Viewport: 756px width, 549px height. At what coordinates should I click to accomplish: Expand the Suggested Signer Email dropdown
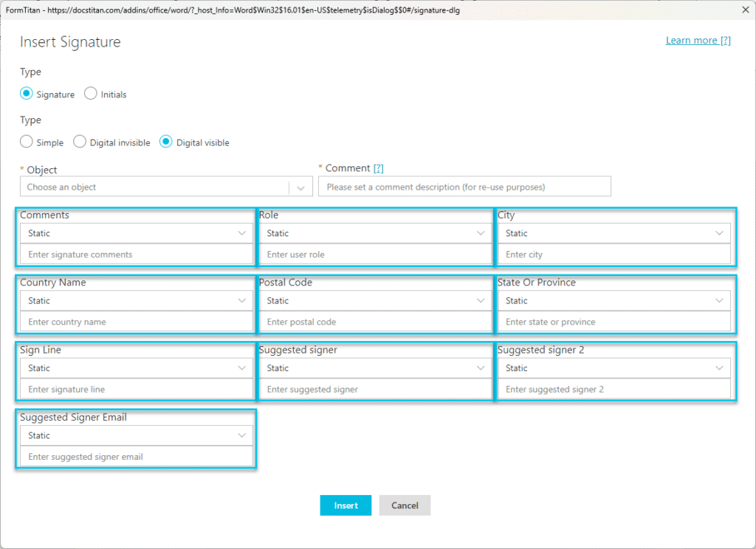pyautogui.click(x=136, y=435)
